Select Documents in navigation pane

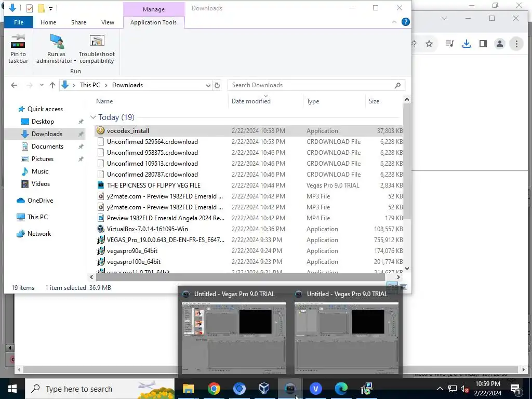coord(47,146)
